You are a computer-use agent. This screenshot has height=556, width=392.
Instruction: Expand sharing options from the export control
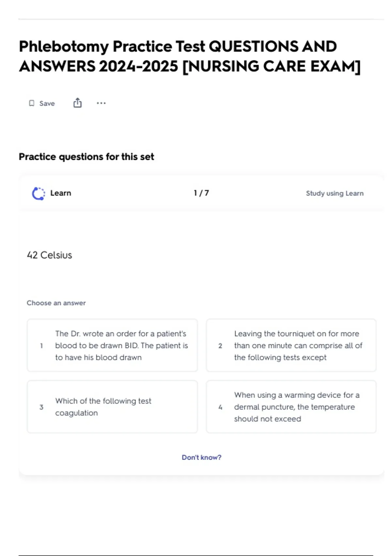(x=77, y=103)
